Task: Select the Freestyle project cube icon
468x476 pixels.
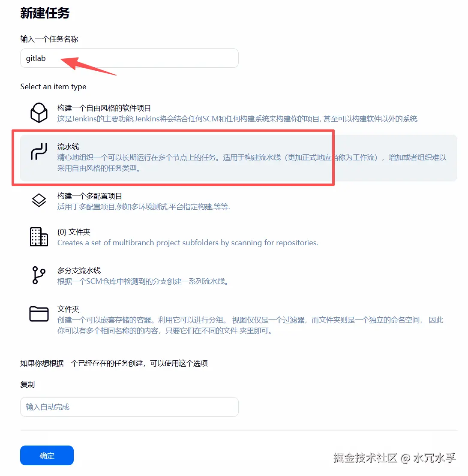Action: click(x=39, y=113)
